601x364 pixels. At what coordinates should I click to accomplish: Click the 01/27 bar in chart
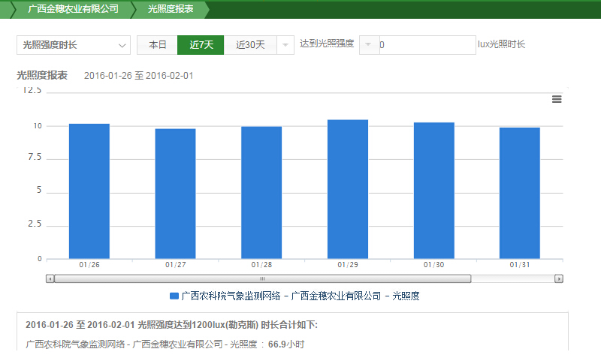click(x=175, y=194)
